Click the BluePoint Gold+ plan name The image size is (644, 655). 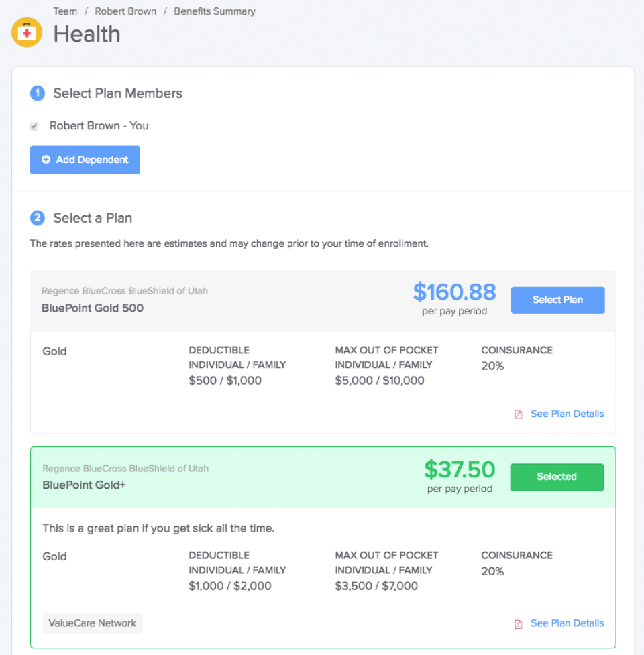click(x=84, y=485)
